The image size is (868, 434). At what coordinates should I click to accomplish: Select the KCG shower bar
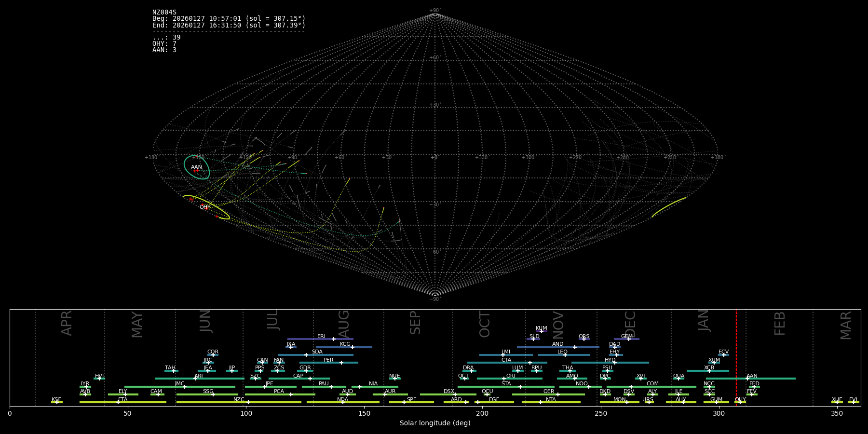coord(344,347)
